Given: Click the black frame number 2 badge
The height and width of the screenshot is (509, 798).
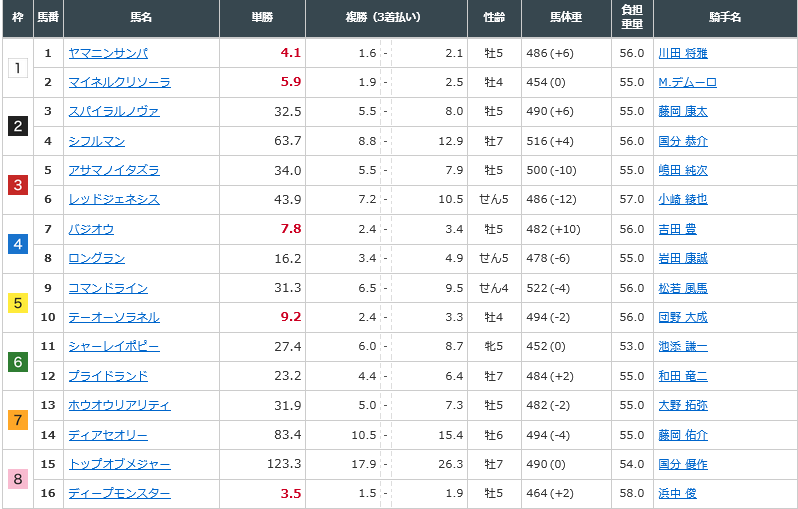Looking at the screenshot, I should click(18, 126).
